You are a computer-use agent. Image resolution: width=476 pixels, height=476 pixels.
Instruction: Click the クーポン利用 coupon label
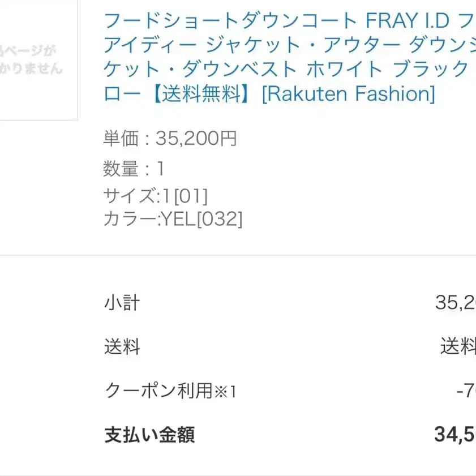[158, 391]
